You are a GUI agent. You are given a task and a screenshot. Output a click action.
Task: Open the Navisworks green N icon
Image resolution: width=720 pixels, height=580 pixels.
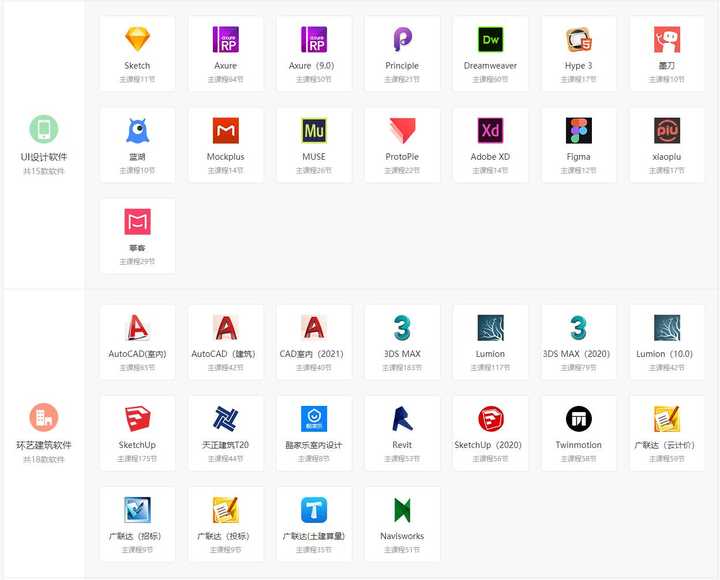click(402, 510)
